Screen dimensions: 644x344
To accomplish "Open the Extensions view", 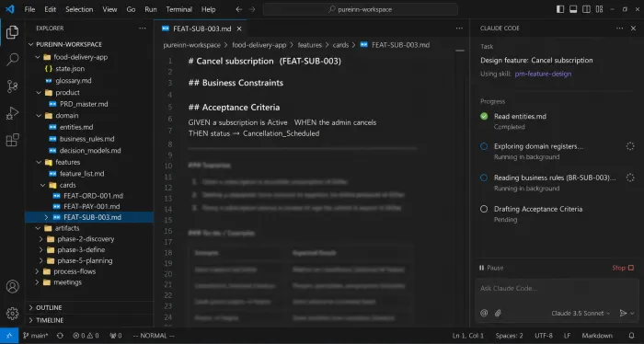I will pos(12,140).
